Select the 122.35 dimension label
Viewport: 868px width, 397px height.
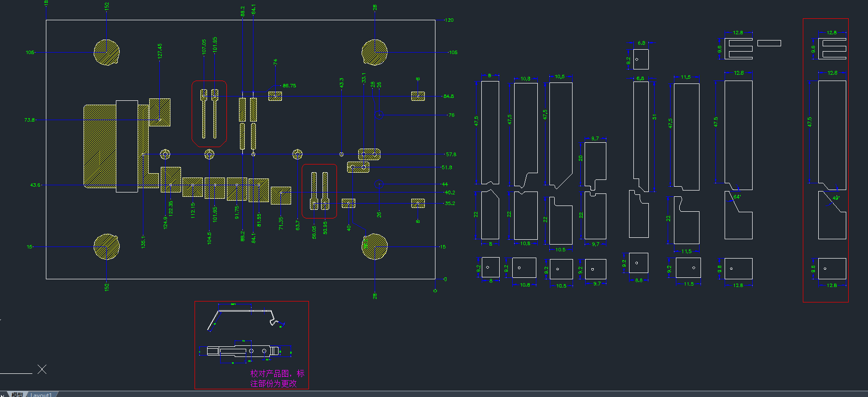[x=170, y=208]
